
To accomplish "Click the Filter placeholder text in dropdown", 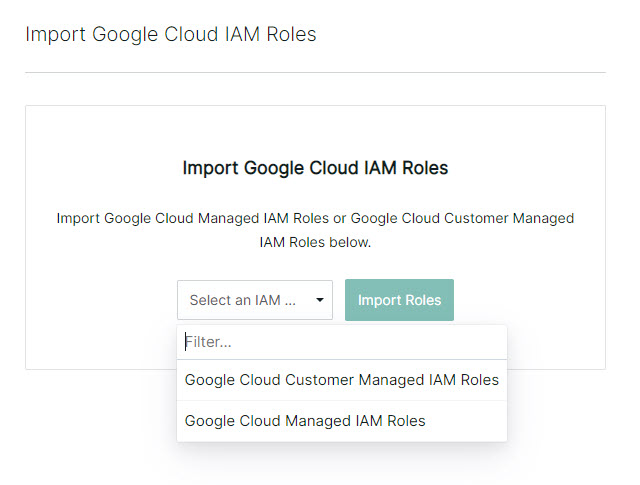I will (x=208, y=342).
